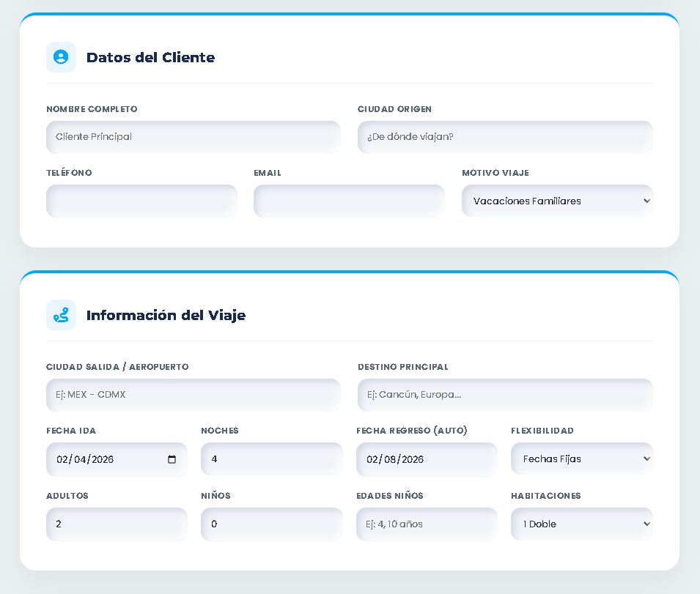Viewport: 700px width, 594px height.
Task: Click the Fecha Regreso date field
Action: [x=427, y=459]
